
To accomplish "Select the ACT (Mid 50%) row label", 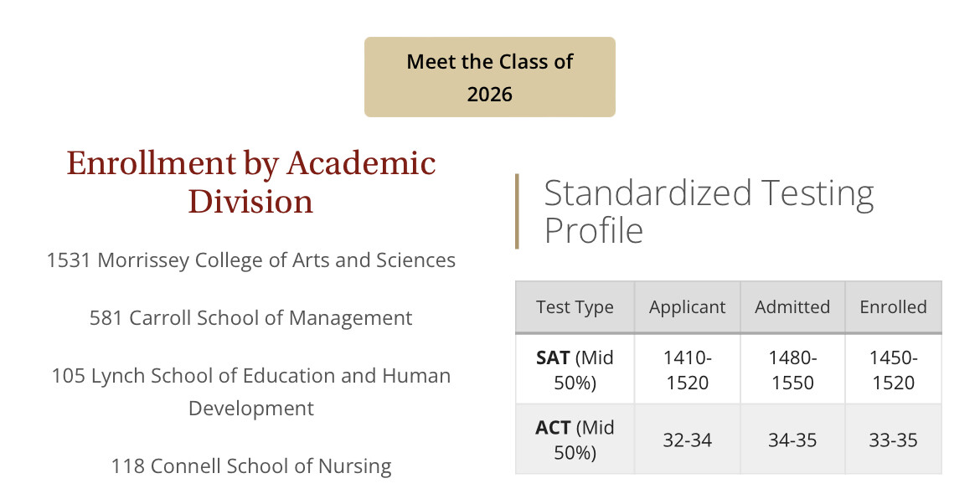I will click(x=575, y=440).
